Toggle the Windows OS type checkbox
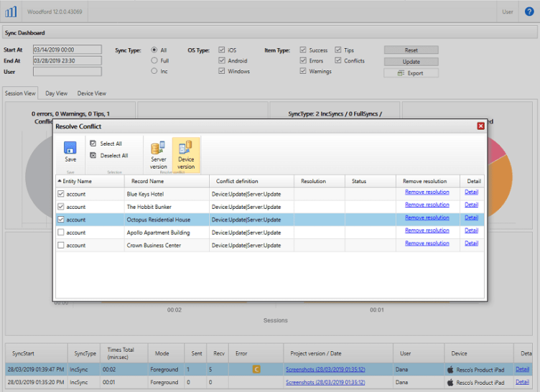Screen dimensions: 540x392 pyautogui.click(x=222, y=71)
